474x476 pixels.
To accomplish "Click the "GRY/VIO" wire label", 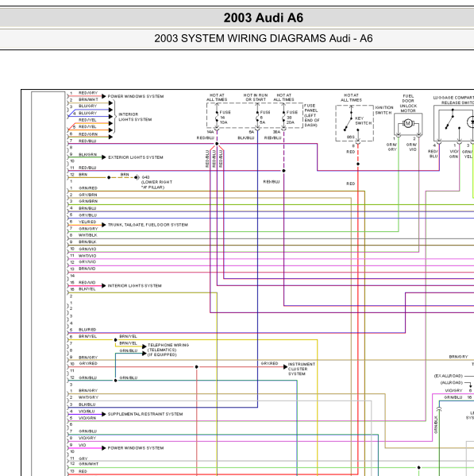I will coord(87,262).
